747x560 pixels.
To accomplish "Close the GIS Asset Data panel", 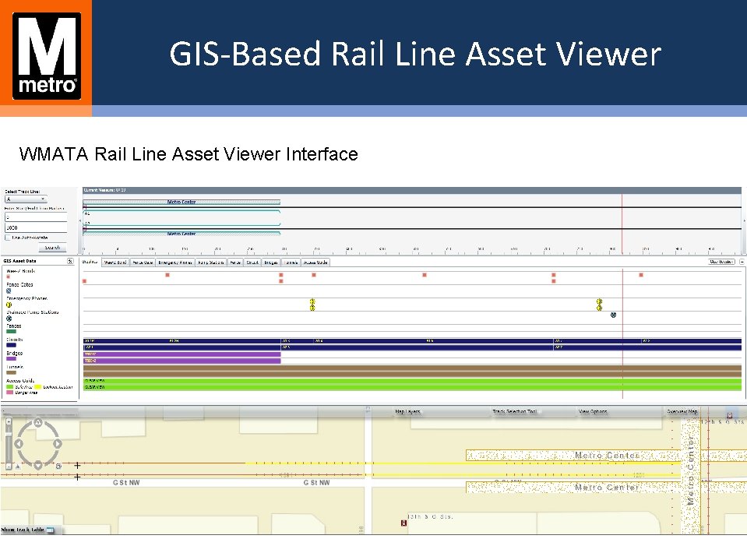I will click(71, 261).
